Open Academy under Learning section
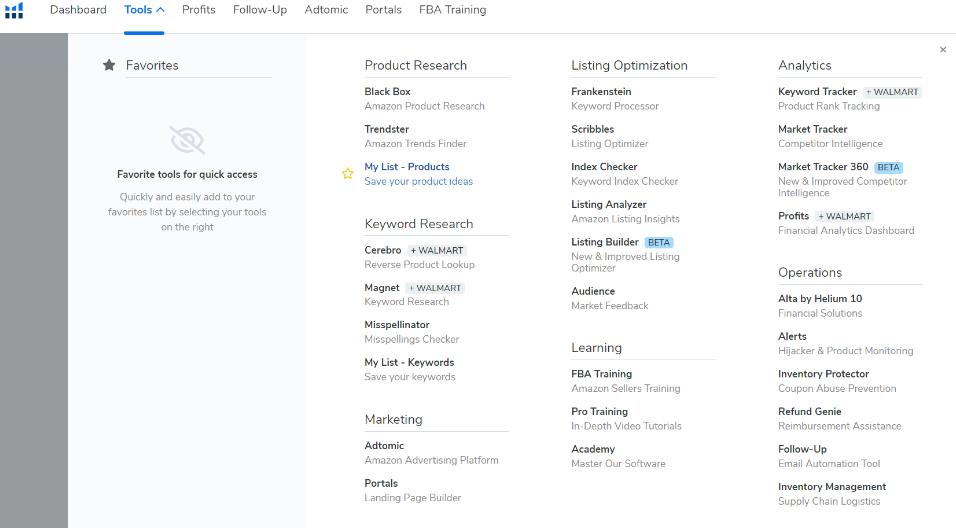 click(593, 449)
